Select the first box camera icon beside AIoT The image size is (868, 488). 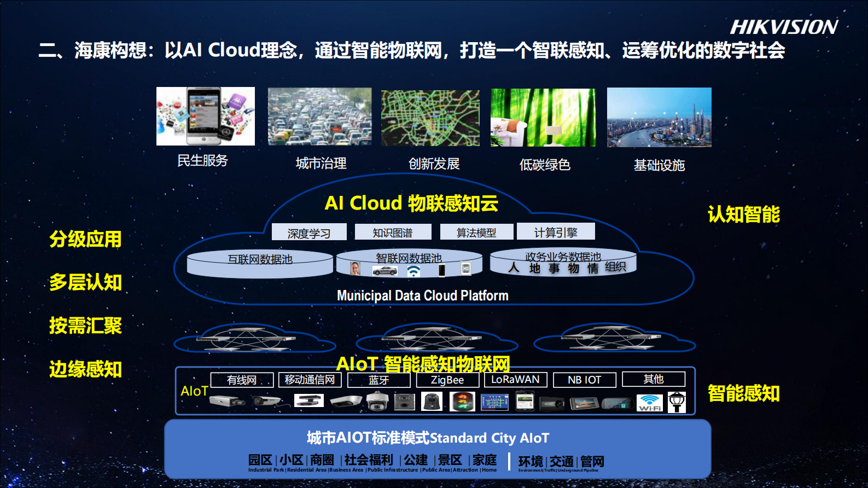pos(227,401)
